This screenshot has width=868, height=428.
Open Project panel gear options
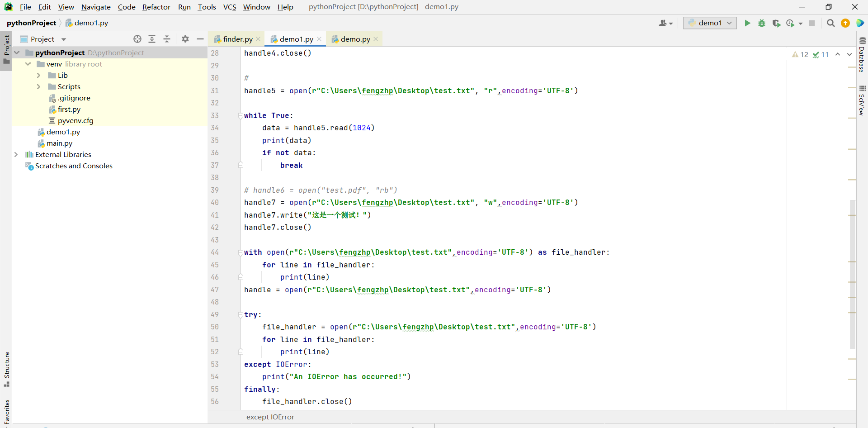[185, 39]
